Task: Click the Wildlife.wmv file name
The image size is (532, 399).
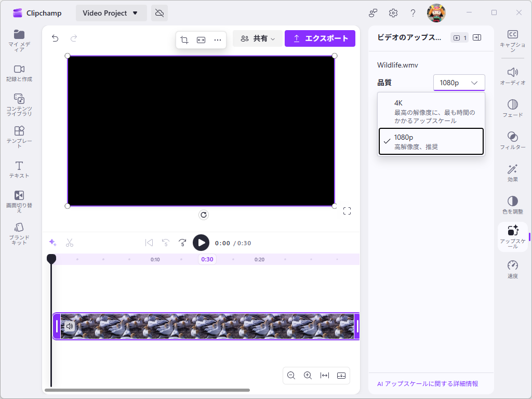Action: [397, 65]
